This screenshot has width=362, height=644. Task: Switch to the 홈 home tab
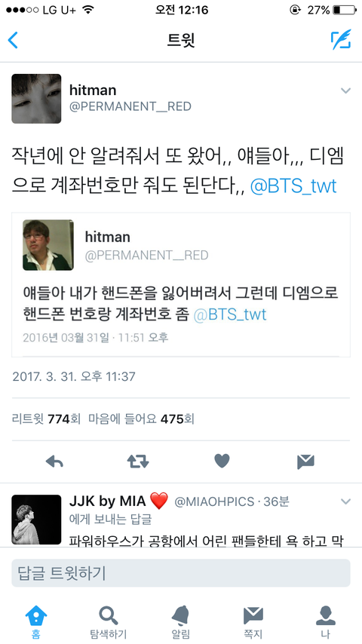click(36, 622)
